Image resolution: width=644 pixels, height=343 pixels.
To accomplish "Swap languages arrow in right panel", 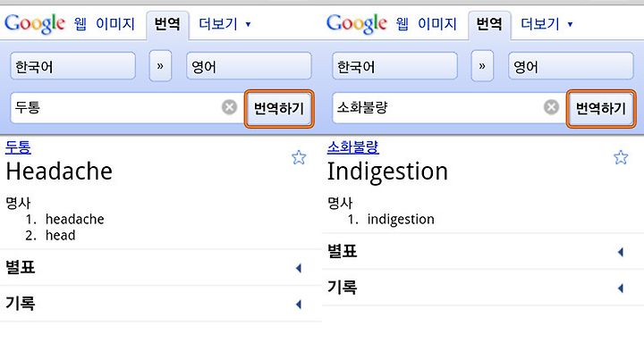I will point(482,66).
